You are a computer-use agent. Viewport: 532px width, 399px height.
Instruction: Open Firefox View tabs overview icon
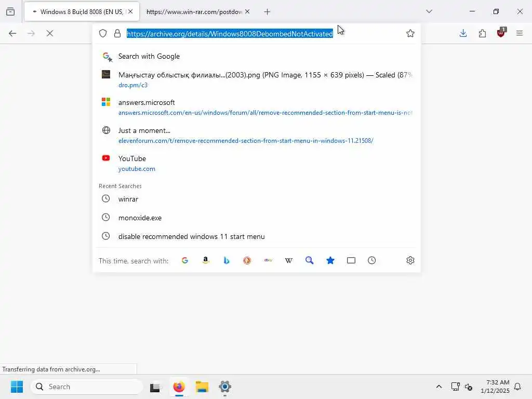pyautogui.click(x=10, y=11)
